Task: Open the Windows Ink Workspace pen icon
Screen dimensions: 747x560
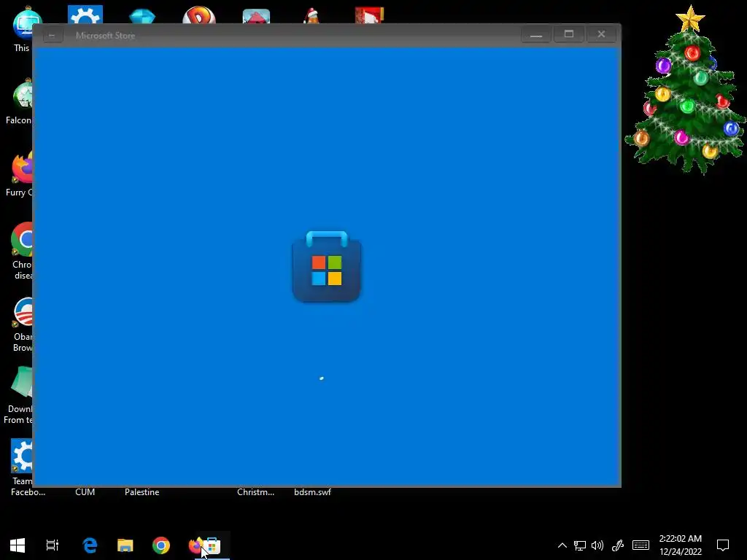Action: tap(618, 545)
